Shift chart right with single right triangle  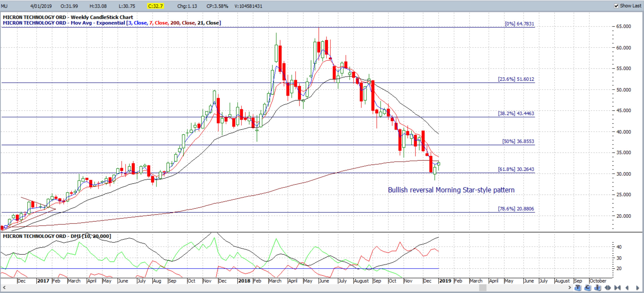637,288
